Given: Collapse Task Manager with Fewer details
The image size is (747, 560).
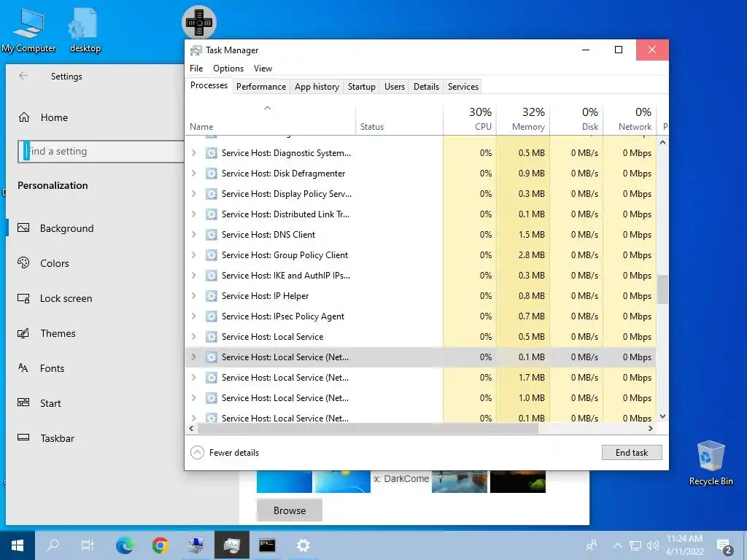Looking at the screenshot, I should click(x=225, y=452).
